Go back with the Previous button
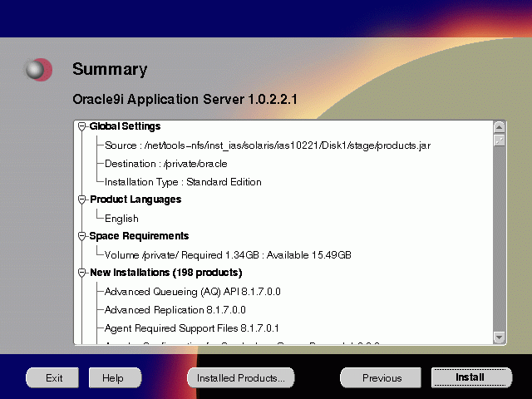 pyautogui.click(x=381, y=377)
